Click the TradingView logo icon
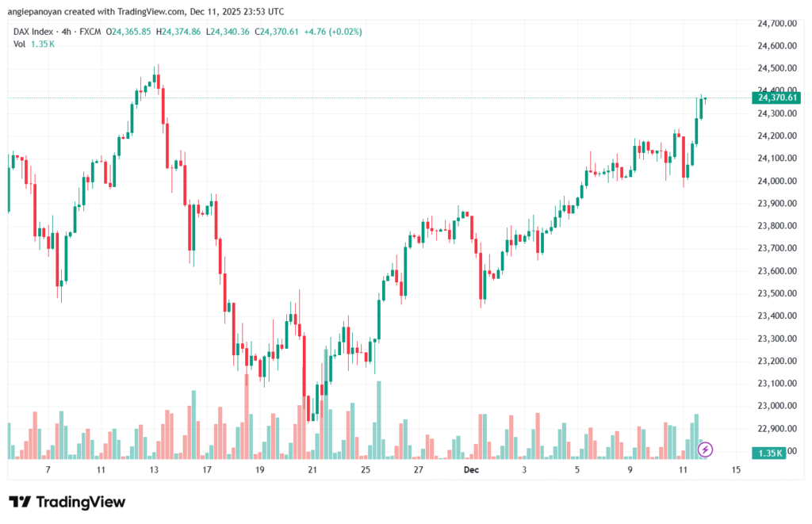Image resolution: width=812 pixels, height=524 pixels. click(x=20, y=502)
